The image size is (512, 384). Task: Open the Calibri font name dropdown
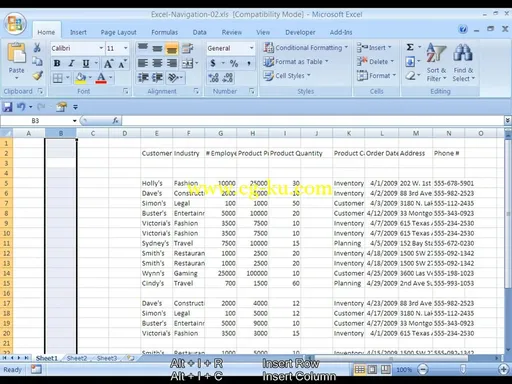pos(101,48)
